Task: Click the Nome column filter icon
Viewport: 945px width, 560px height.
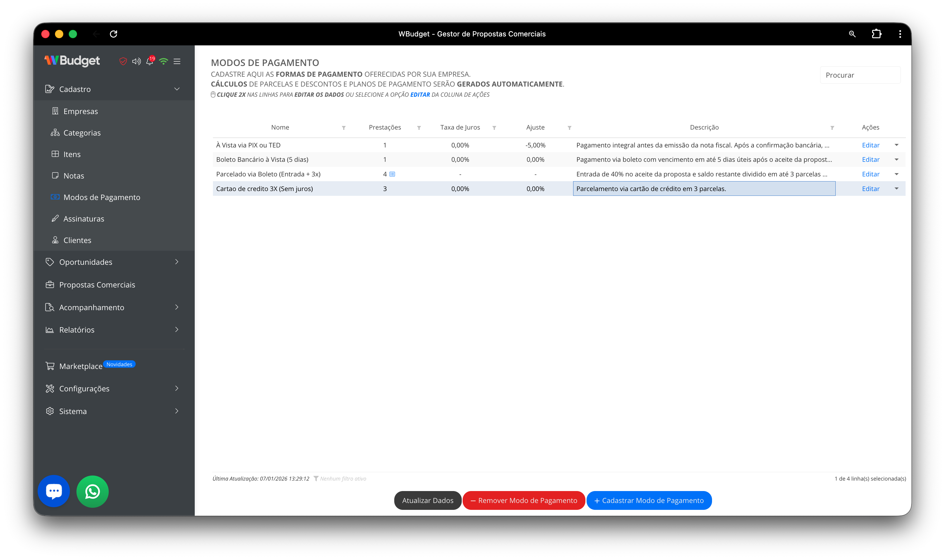Action: coord(343,128)
